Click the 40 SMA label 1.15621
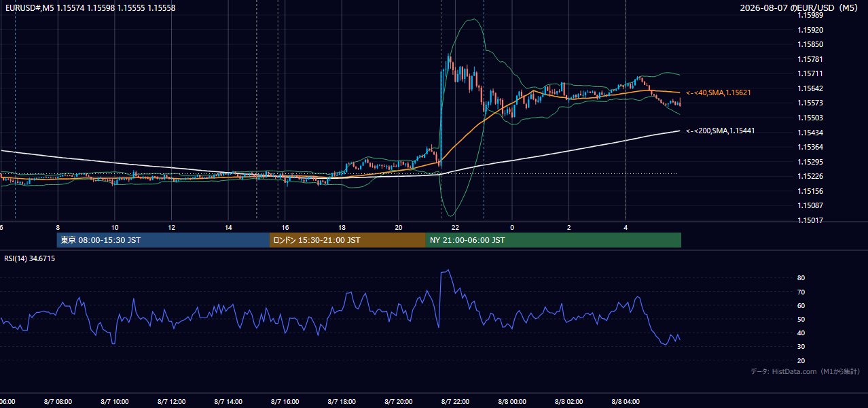This screenshot has height=408, width=868. 718,92
